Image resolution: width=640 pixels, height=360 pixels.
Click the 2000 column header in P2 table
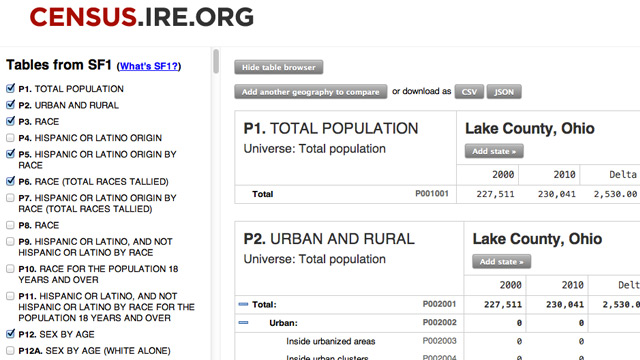point(511,285)
